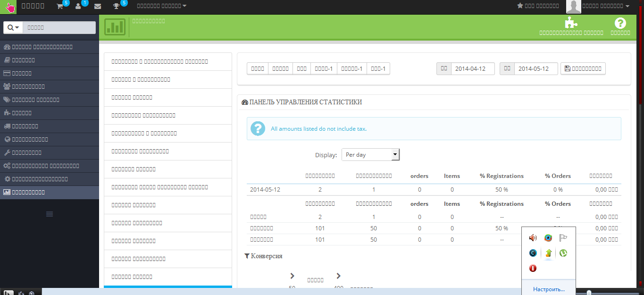Image resolution: width=644 pixels, height=295 pixels.
Task: Click the red circle tray icon
Action: (x=533, y=268)
